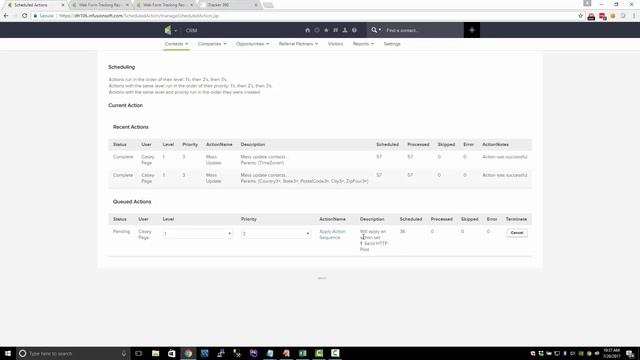Click the Pending status text in Queued Actions
The height and width of the screenshot is (360, 640).
121,231
